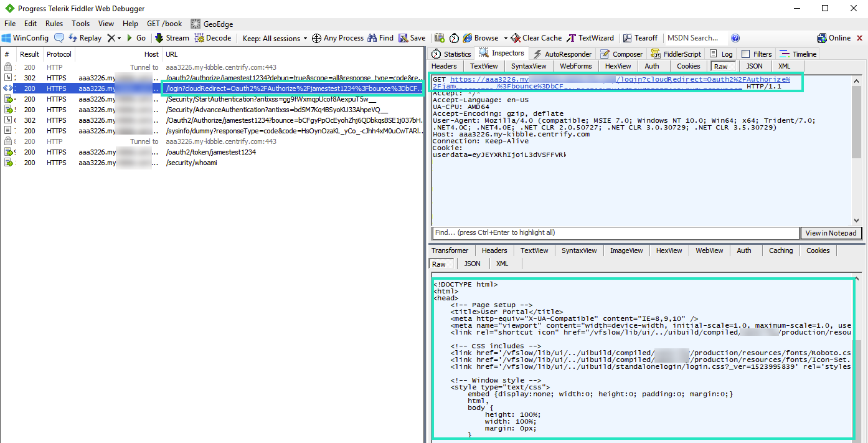Switch to the Composer tab
Image resolution: width=868 pixels, height=443 pixels.
(x=621, y=54)
